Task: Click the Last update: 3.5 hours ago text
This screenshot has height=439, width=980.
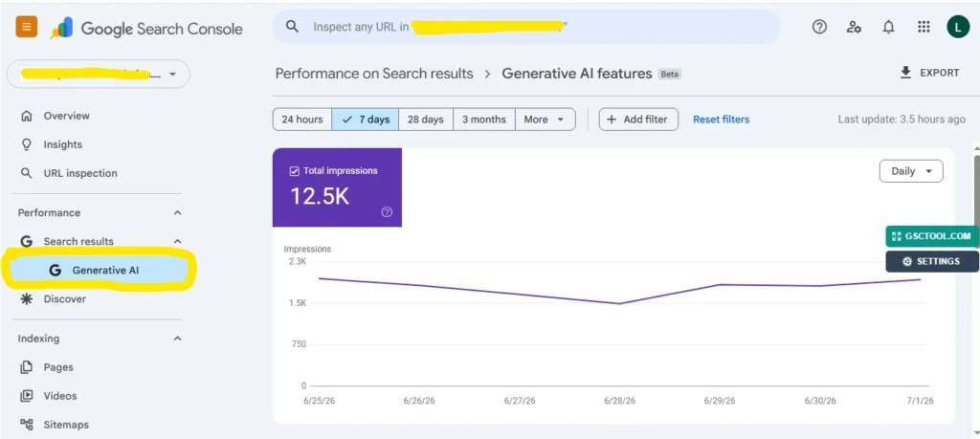Action: tap(902, 120)
